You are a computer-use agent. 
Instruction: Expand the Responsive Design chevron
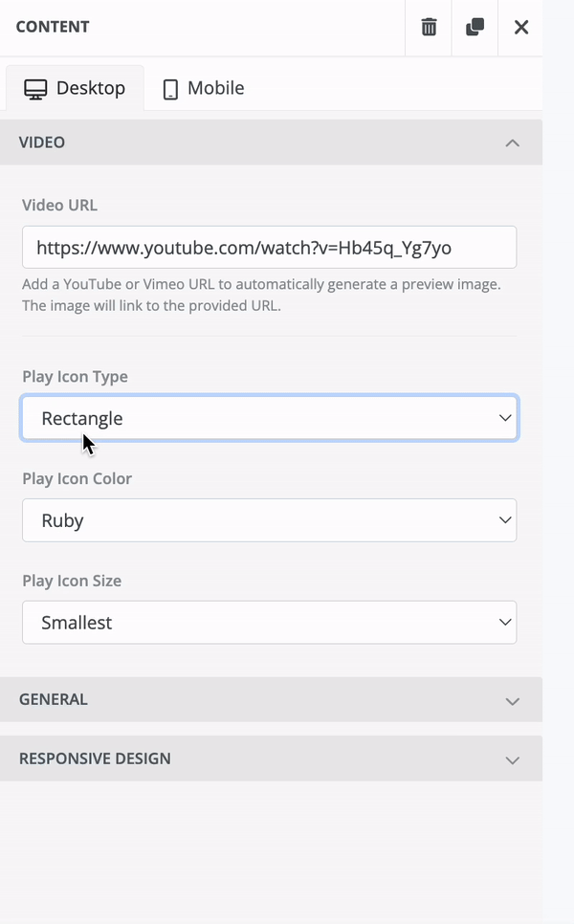513,759
